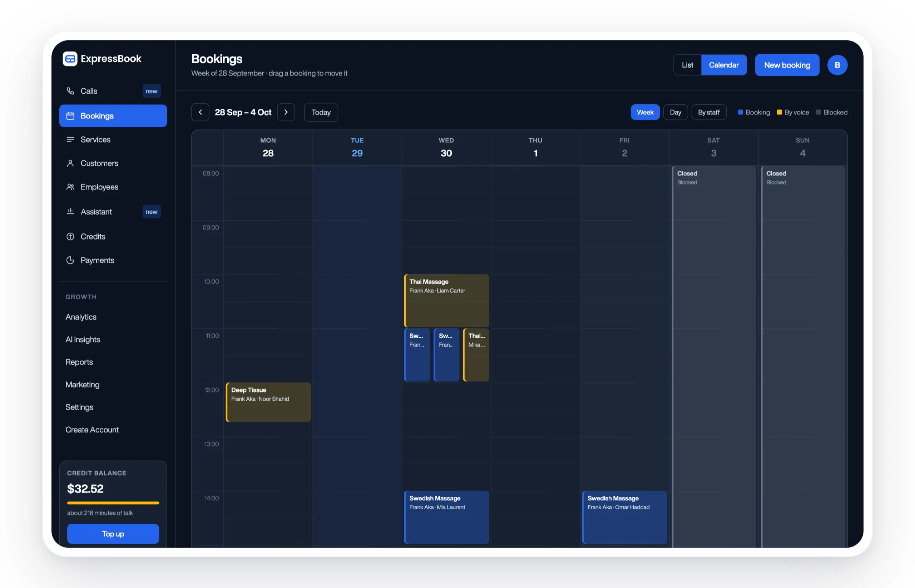This screenshot has width=915, height=588.
Task: Click the Sunday Closed blocked slot
Action: point(802,356)
